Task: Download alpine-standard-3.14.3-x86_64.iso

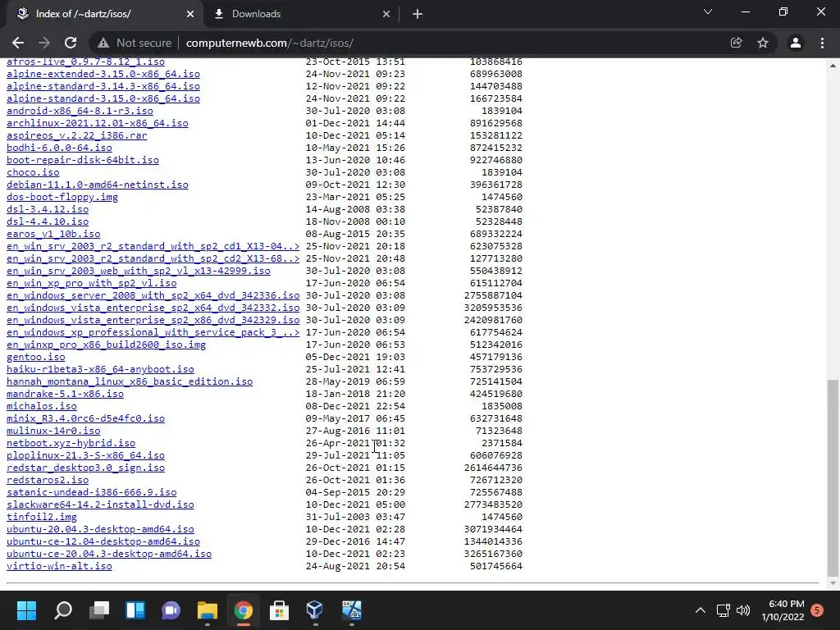Action: click(103, 86)
